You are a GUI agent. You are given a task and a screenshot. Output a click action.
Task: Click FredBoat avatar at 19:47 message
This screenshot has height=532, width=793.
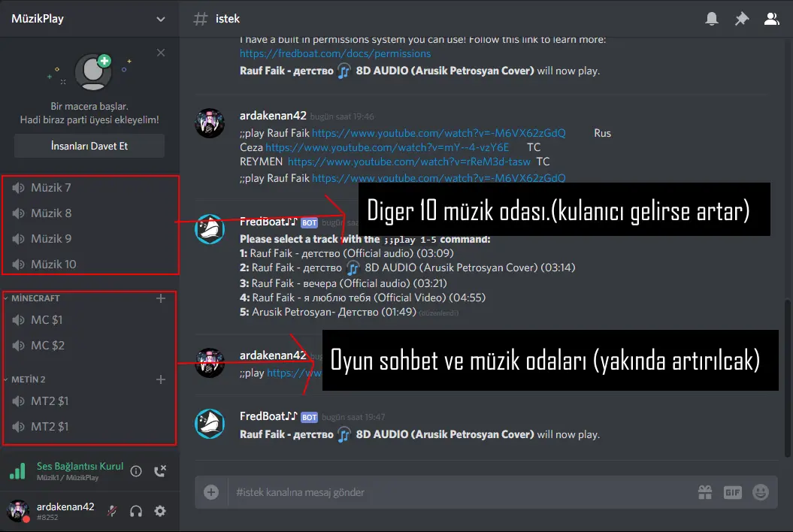(210, 424)
